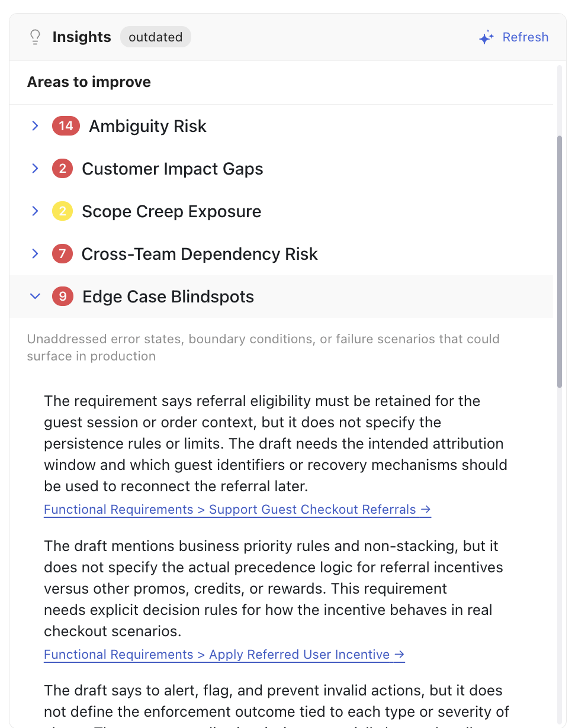Click the vertical scrollbar thumb
This screenshot has width=572, height=728.
point(560,262)
